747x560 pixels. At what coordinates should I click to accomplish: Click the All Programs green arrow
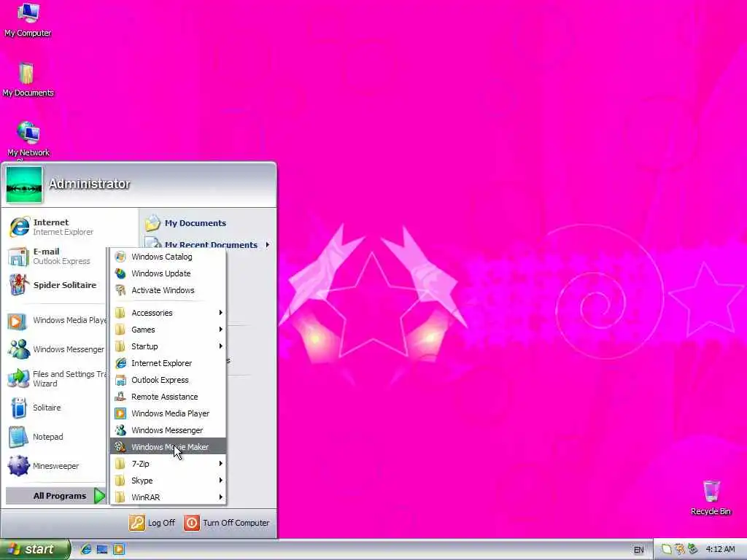pyautogui.click(x=99, y=496)
